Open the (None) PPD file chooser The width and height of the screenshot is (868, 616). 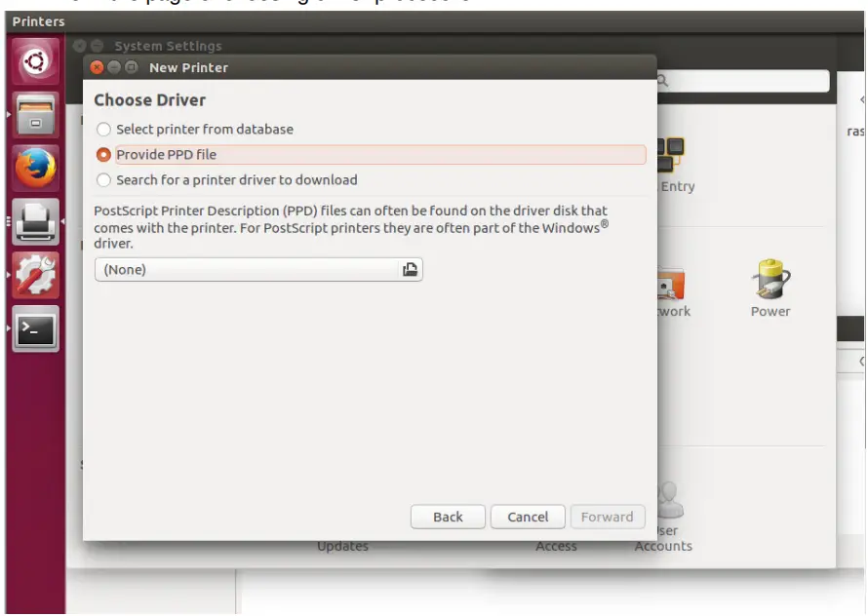pyautogui.click(x=258, y=270)
